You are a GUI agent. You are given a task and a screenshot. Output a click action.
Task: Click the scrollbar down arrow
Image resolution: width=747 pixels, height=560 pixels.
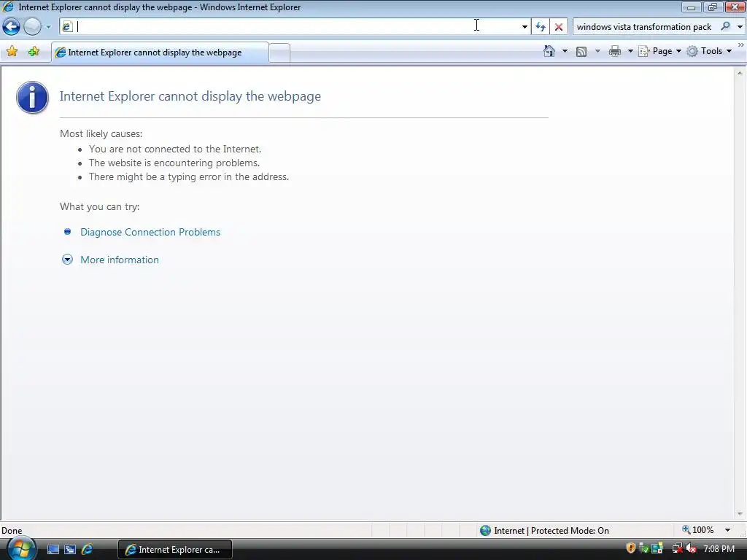[x=740, y=514]
